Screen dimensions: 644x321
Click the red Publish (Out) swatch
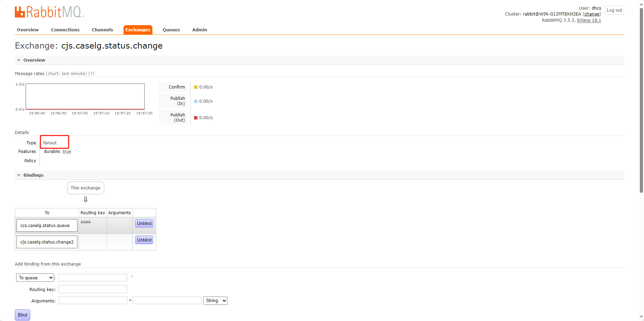196,118
